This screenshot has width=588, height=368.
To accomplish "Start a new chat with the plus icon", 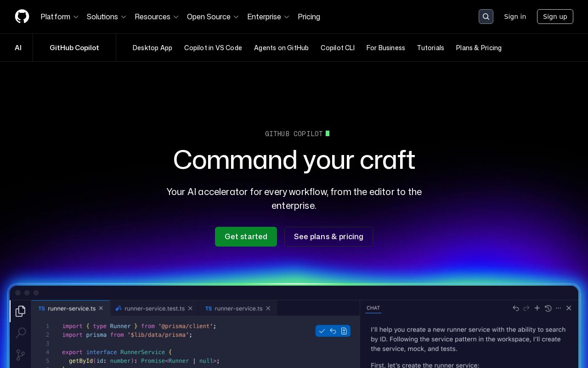I will click(537, 308).
